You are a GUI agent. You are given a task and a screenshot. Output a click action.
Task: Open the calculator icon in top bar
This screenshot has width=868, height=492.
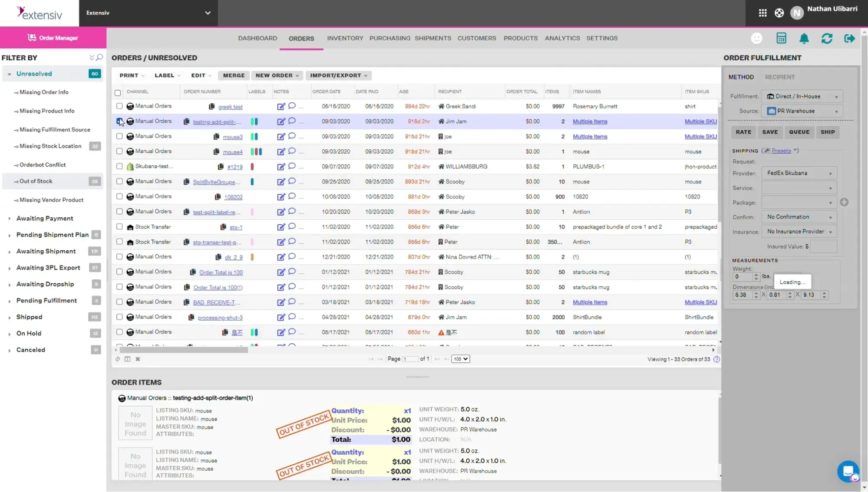point(781,38)
